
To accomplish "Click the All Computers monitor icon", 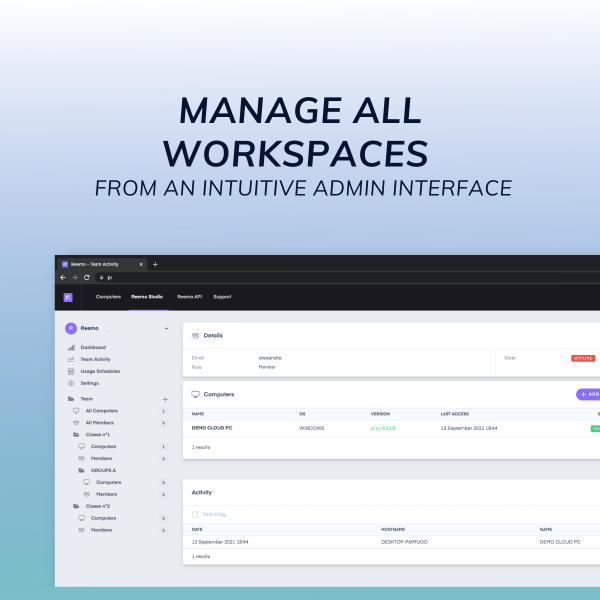I will point(76,411).
